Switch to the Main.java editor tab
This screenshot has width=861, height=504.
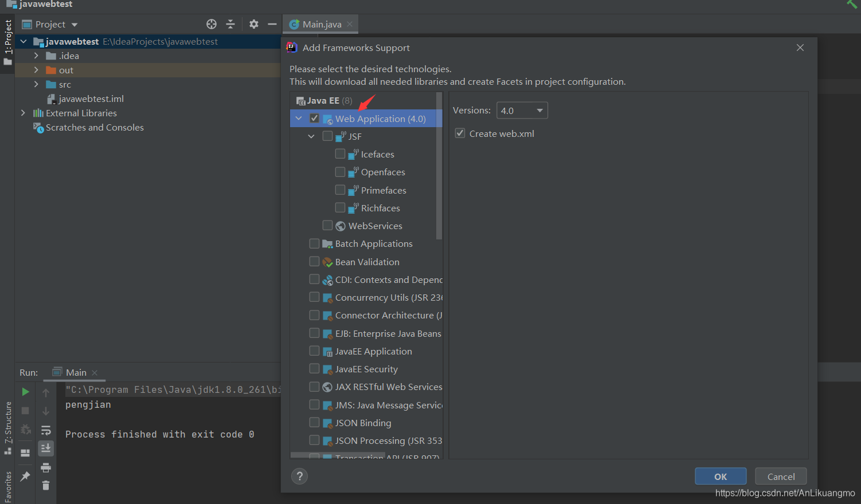320,24
